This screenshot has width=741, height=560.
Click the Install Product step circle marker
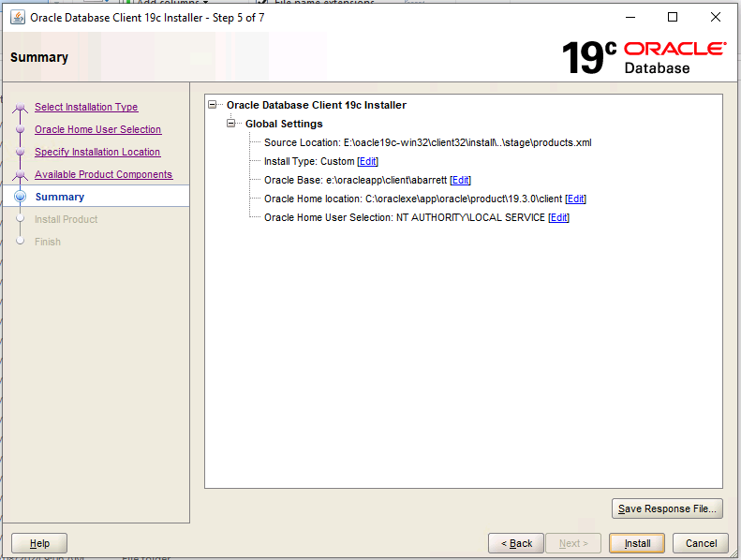20,219
